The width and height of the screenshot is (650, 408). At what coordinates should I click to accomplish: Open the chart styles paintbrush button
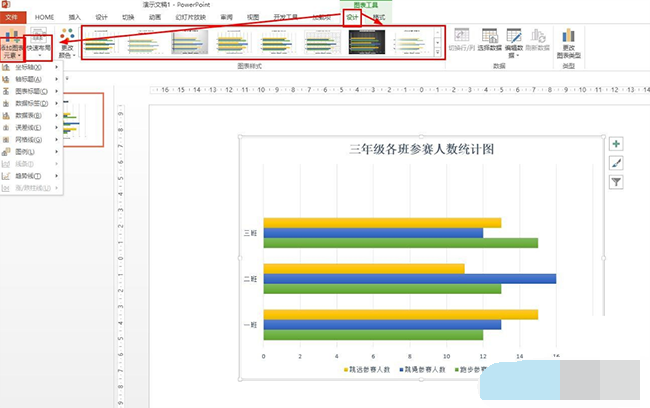click(x=616, y=163)
